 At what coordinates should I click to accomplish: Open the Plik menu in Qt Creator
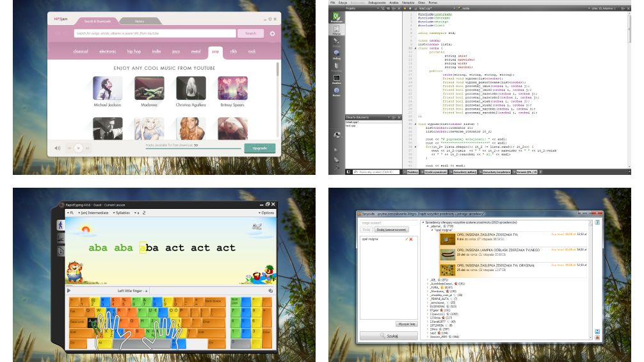pos(333,3)
